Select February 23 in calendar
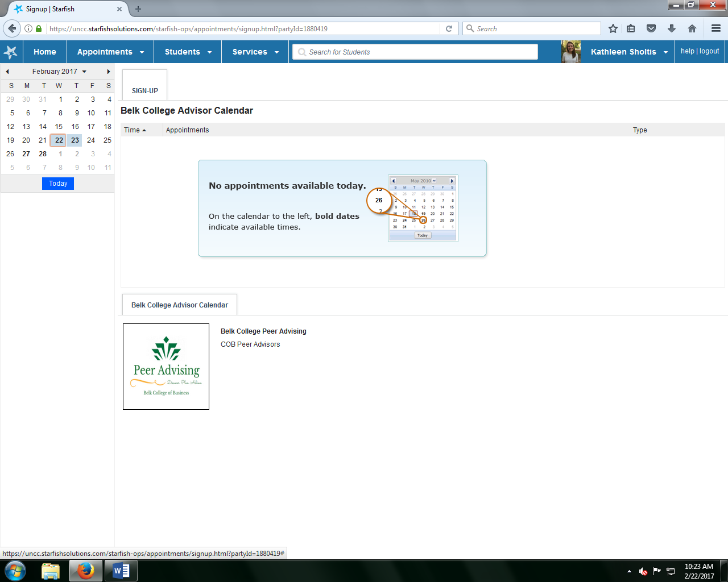 75,140
